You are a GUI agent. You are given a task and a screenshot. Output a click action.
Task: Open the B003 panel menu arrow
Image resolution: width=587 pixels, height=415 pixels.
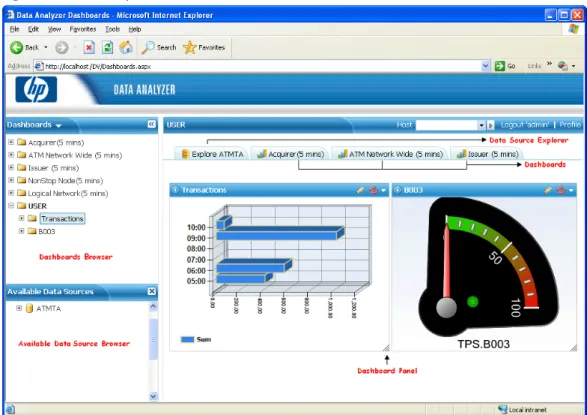pos(571,190)
